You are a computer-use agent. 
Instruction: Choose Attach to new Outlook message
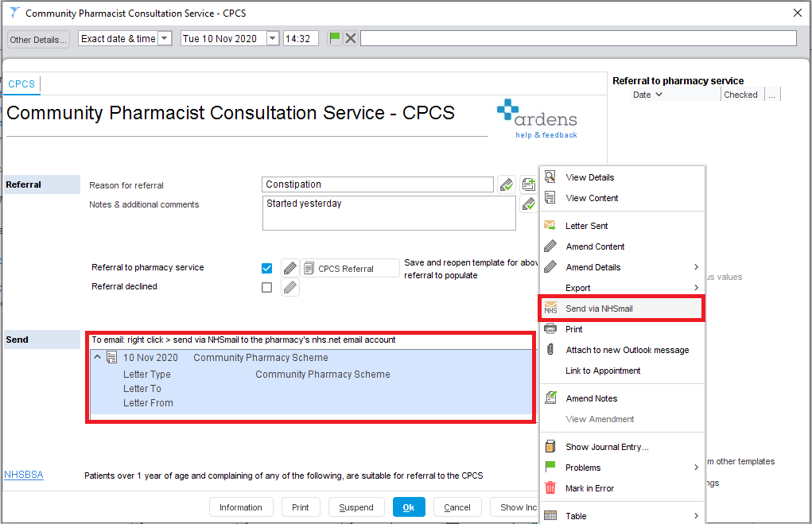pos(621,350)
